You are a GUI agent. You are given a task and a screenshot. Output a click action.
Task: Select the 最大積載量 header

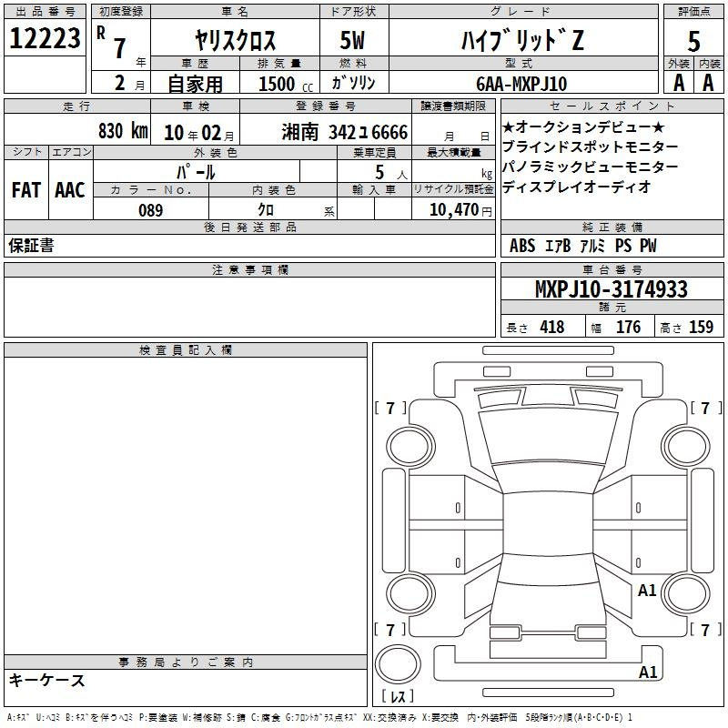coord(453,153)
